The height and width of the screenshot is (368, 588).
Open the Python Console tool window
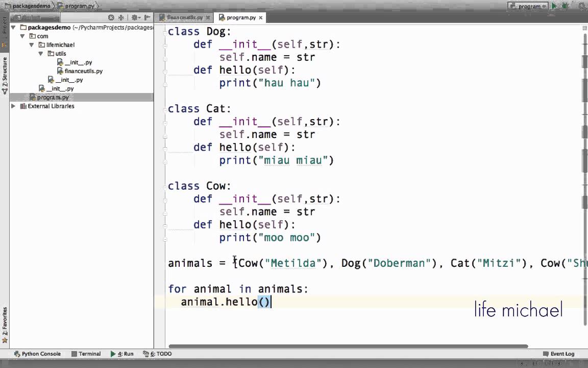click(37, 354)
